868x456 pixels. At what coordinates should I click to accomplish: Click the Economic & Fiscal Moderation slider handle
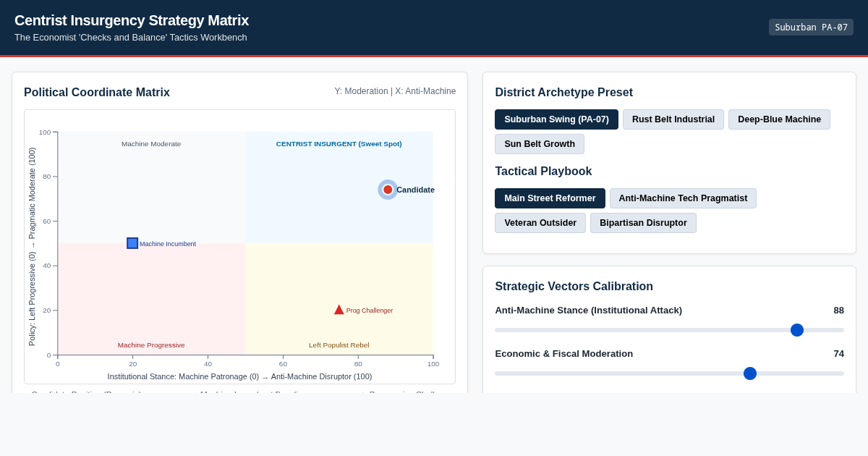tap(750, 373)
